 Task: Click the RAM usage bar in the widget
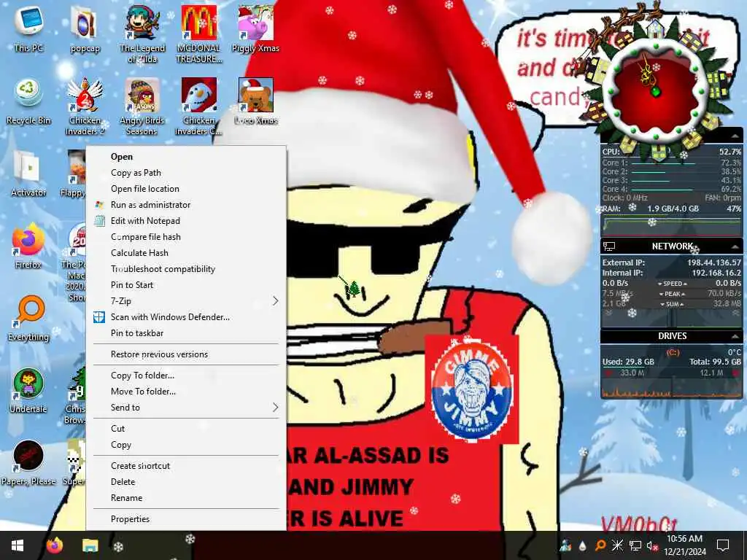[672, 226]
